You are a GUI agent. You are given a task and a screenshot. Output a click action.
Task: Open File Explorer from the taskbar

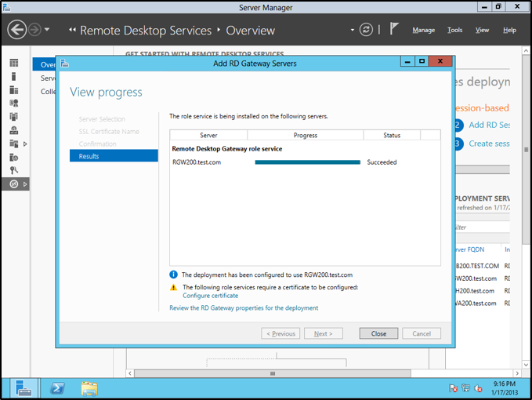pos(89,387)
